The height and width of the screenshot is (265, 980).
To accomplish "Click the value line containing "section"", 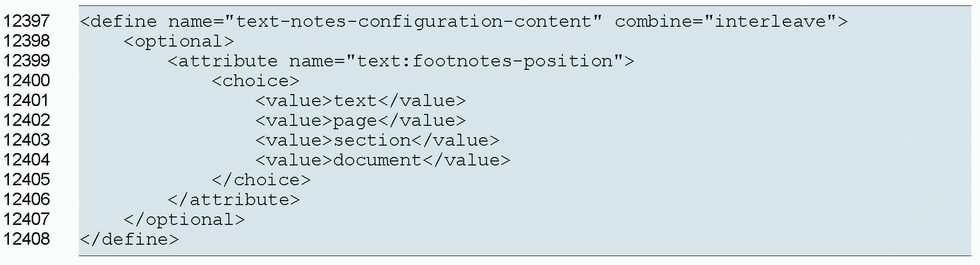I will pyautogui.click(x=377, y=140).
